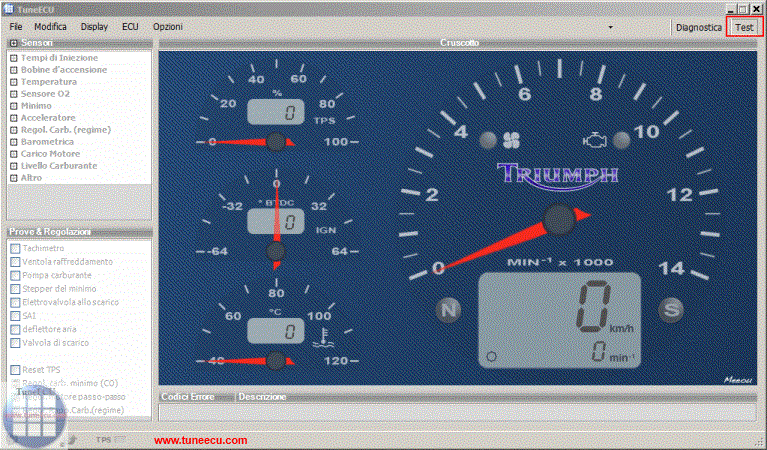Click the Codici Errore column header
Screen dimensions: 767x450
(x=188, y=397)
